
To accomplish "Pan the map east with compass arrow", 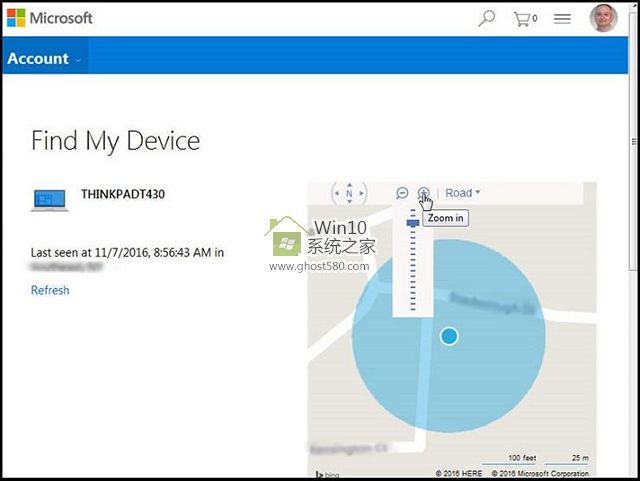I will point(361,193).
